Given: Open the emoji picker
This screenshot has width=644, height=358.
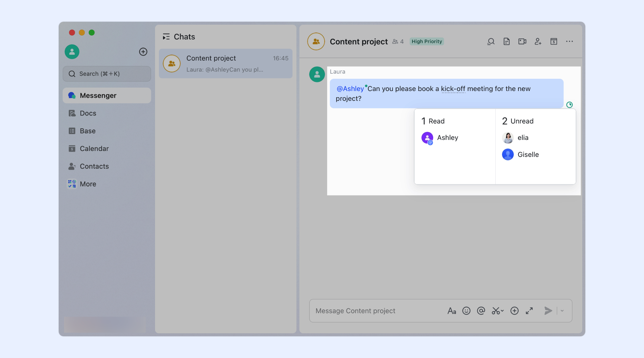Looking at the screenshot, I should tap(466, 311).
